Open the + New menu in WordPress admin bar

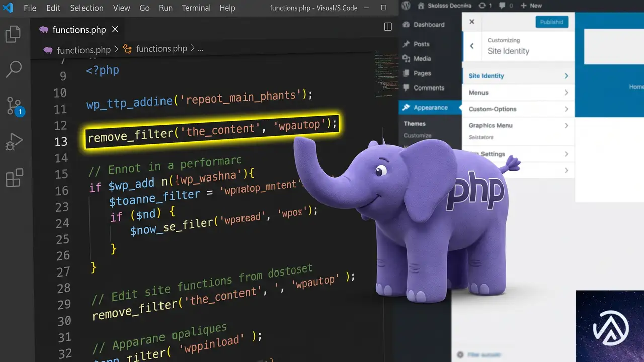pos(531,5)
